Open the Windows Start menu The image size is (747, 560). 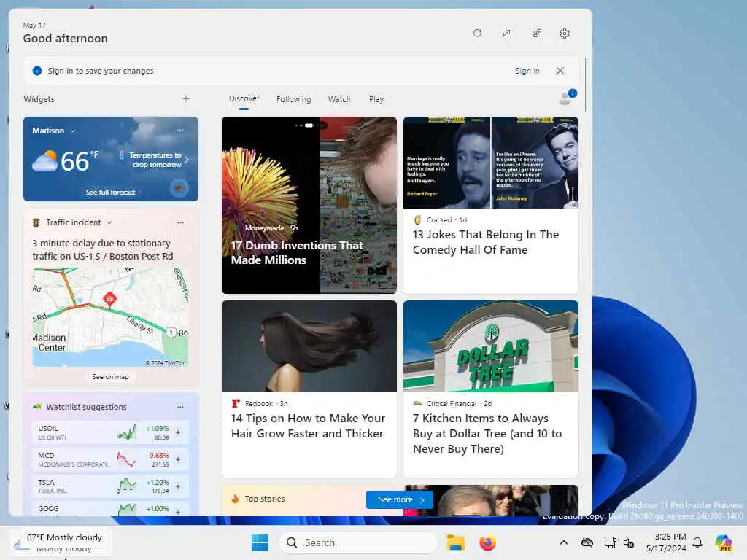(x=260, y=542)
